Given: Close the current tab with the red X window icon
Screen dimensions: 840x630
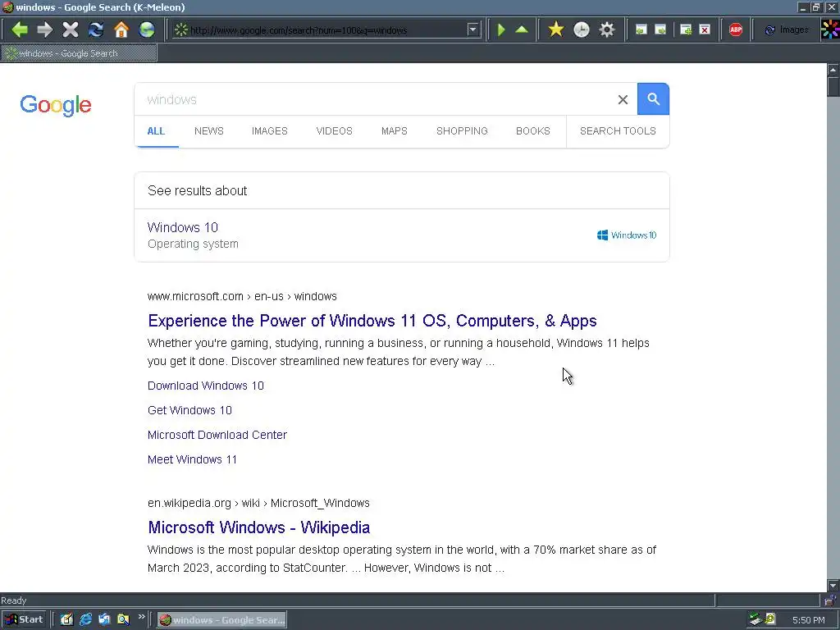Looking at the screenshot, I should [705, 30].
